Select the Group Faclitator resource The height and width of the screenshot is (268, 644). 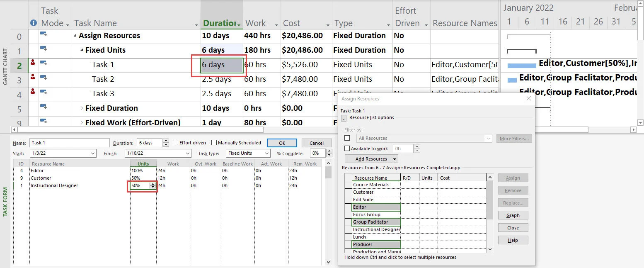point(376,222)
